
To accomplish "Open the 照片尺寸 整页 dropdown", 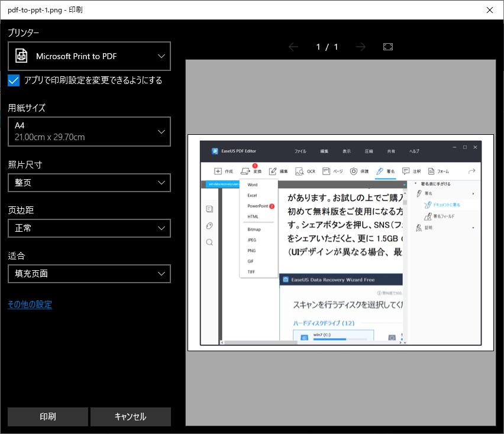I will coord(89,183).
